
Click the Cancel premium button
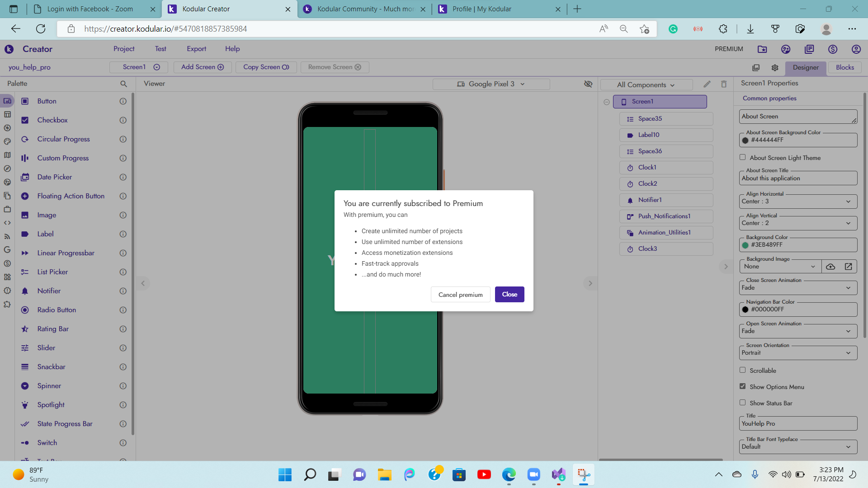pos(460,295)
